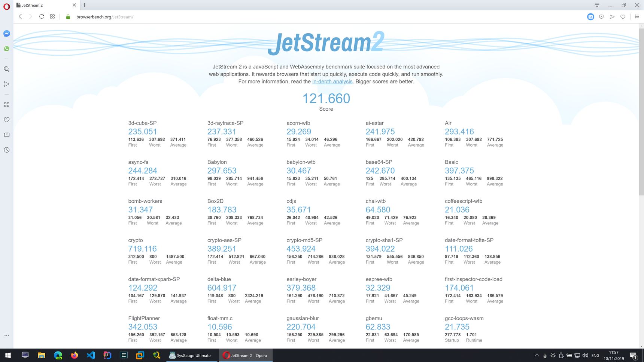Open Instant Search from the sidebar

pos(6,69)
